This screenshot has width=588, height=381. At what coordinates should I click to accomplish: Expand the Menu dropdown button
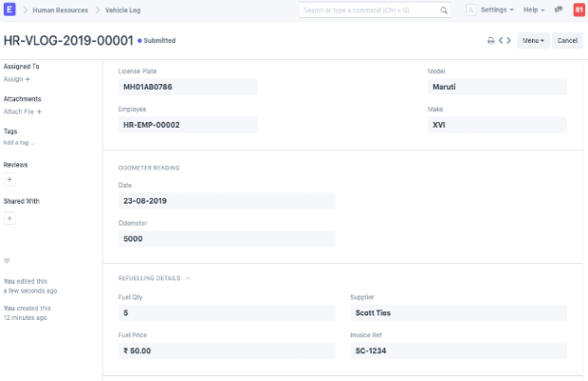tap(533, 41)
